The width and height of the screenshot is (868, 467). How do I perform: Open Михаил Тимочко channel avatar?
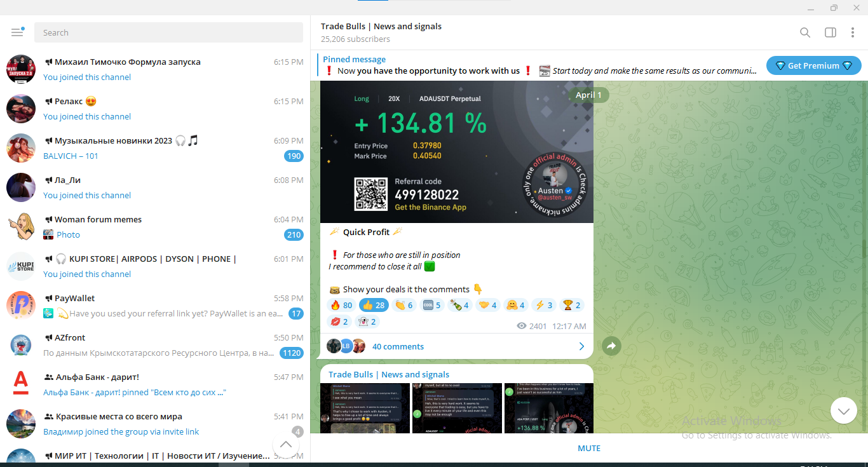[21, 69]
